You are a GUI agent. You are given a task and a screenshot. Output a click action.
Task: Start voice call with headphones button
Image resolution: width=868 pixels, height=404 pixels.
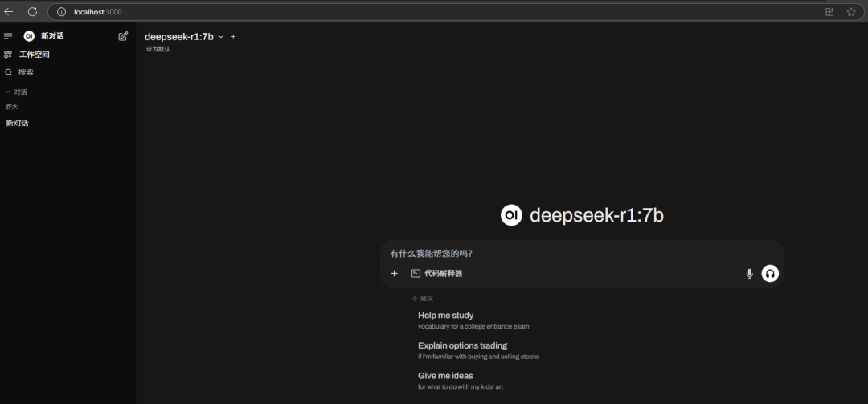(x=770, y=273)
